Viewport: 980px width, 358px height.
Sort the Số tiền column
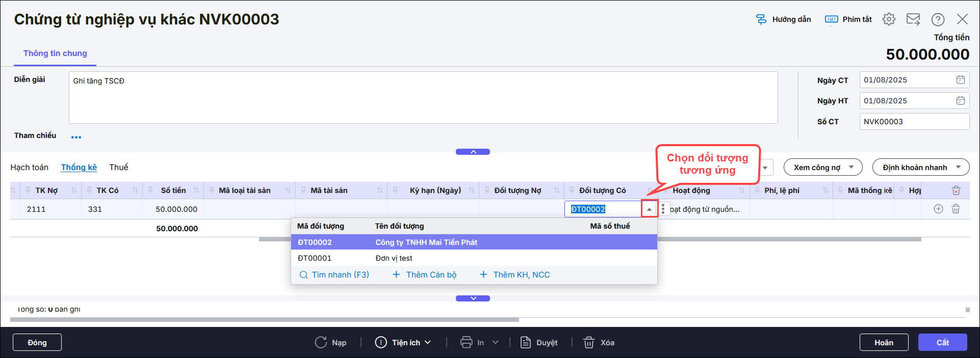(x=196, y=190)
